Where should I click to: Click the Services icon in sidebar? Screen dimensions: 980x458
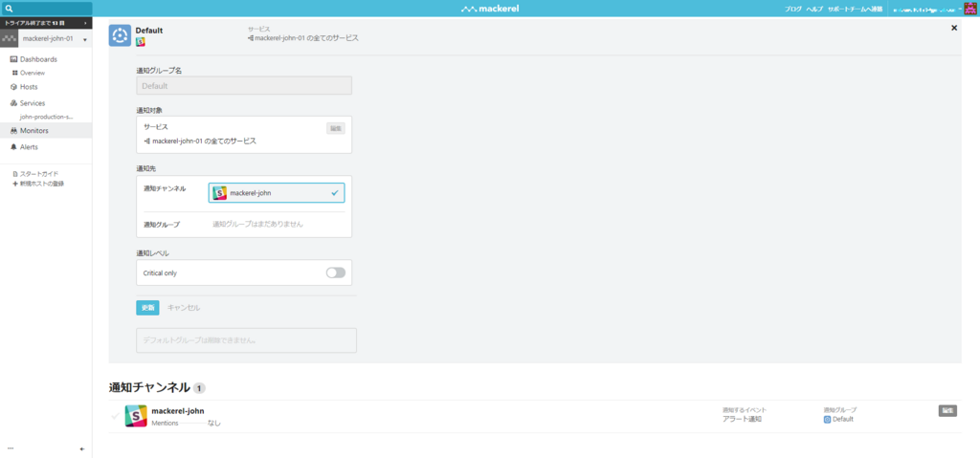coord(14,103)
